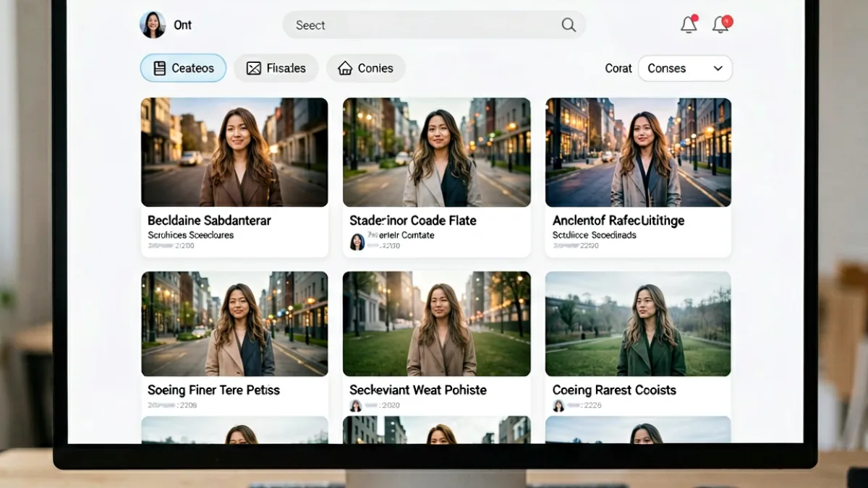Switch to the Flisales tab

tap(276, 68)
